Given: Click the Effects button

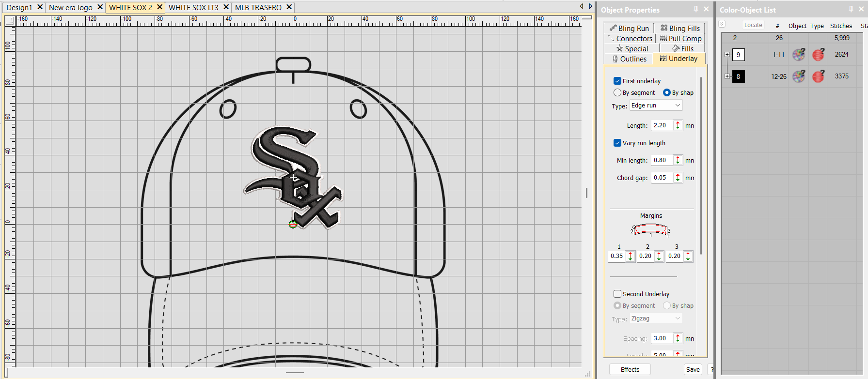Looking at the screenshot, I should (x=630, y=369).
